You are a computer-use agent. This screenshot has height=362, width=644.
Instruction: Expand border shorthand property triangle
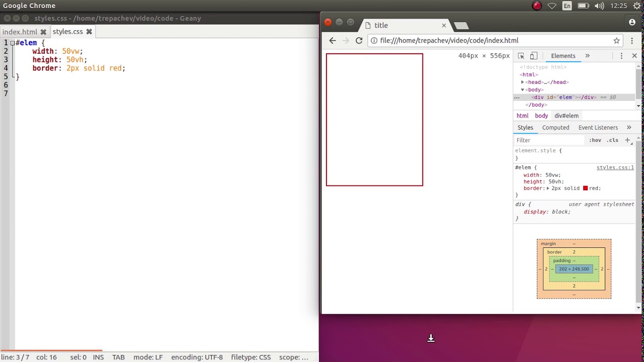coord(548,189)
